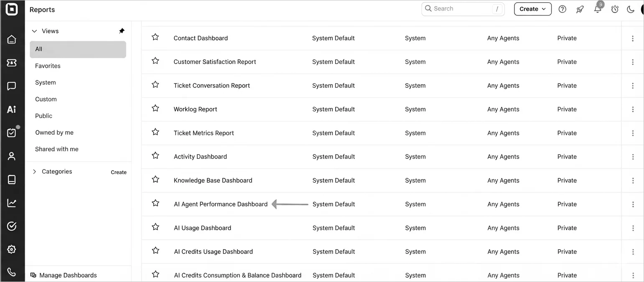Viewport: 644px width, 282px height.
Task: Click the alarm clock icon in header
Action: coord(615,9)
